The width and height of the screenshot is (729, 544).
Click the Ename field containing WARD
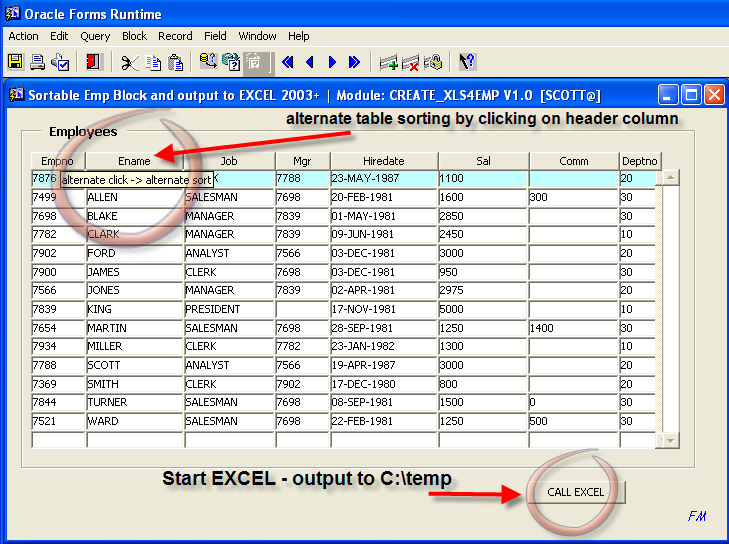tap(134, 421)
